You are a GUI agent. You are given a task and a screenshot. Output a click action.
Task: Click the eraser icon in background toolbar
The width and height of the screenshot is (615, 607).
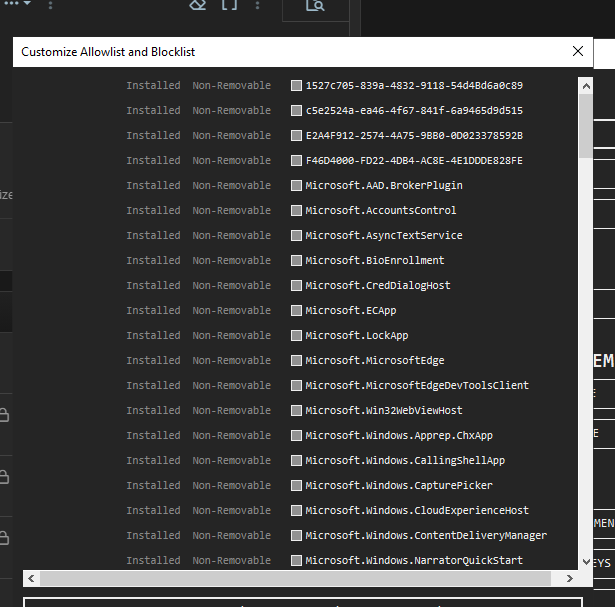(x=198, y=5)
